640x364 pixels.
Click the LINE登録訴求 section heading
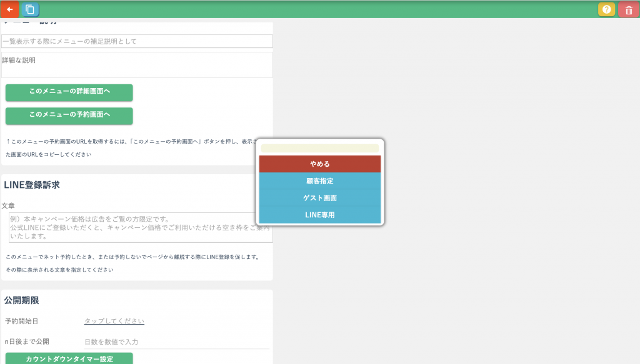click(x=31, y=185)
